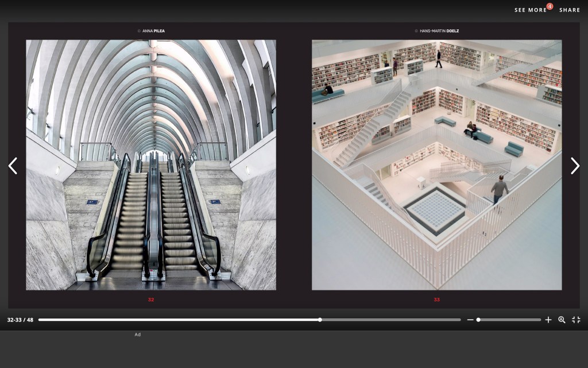The width and height of the screenshot is (588, 368).
Task: Click the 32-33 / 48 page indicator
Action: point(20,320)
